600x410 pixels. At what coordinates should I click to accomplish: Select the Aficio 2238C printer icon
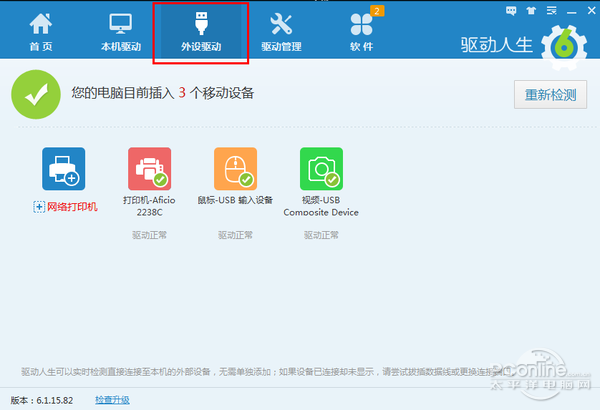(149, 168)
